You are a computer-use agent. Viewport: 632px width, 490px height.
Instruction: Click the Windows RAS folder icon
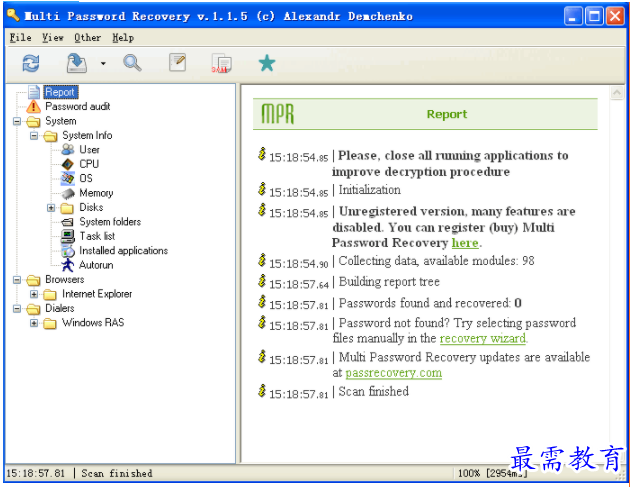point(50,323)
